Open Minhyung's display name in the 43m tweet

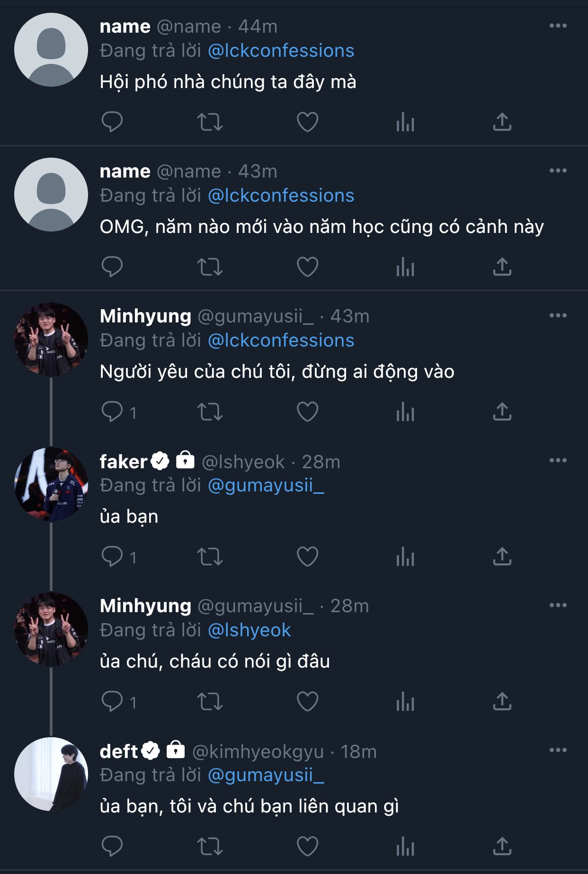(145, 316)
